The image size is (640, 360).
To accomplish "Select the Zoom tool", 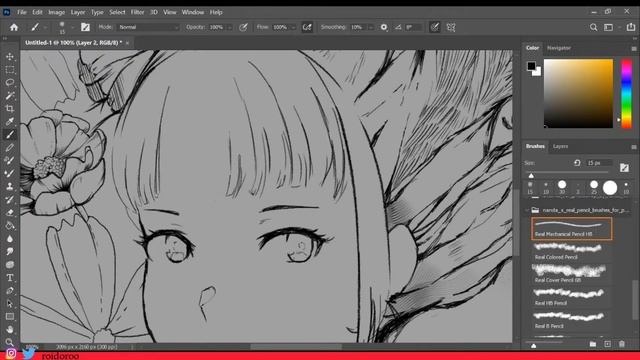I will click(x=10, y=342).
